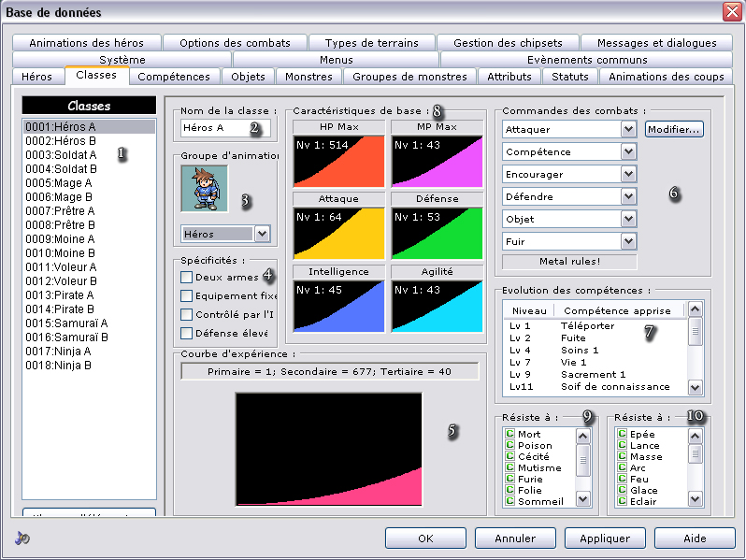746x560 pixels.
Task: Open the Groupes de monstres tab
Action: pos(409,77)
